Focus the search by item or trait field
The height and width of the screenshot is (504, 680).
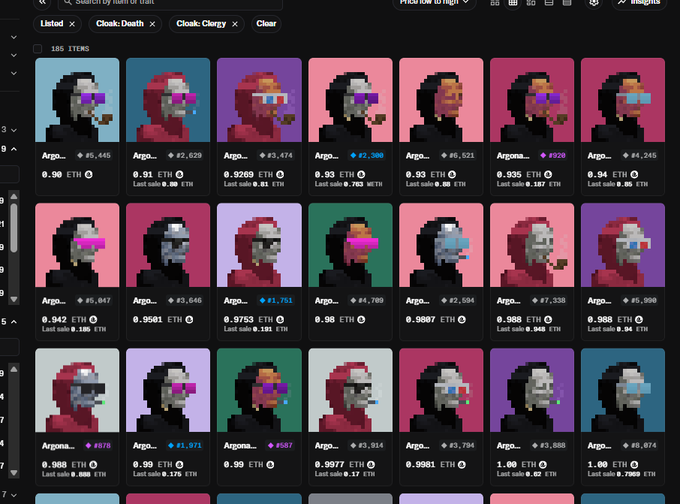tap(170, 2)
